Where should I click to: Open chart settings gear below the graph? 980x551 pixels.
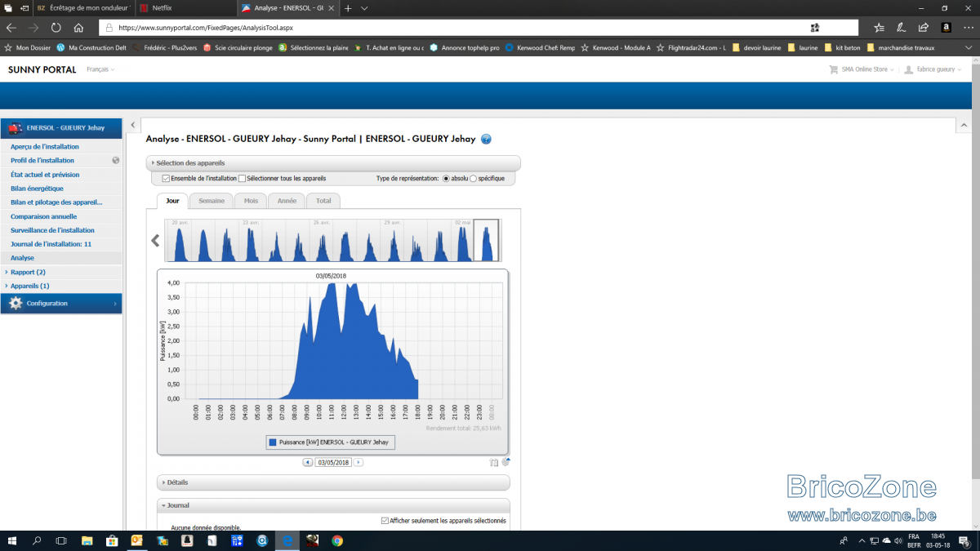click(x=506, y=462)
